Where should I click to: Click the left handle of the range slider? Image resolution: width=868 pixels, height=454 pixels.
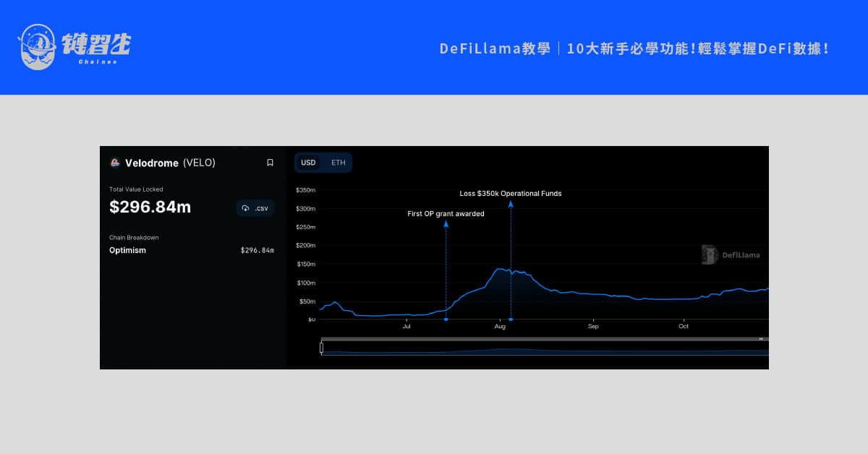(322, 348)
